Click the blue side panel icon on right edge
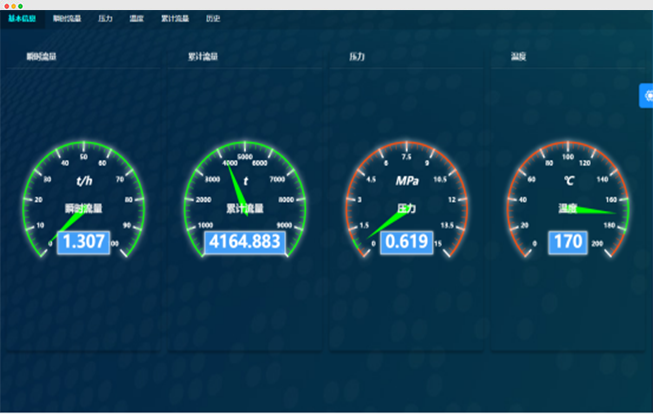 [646, 95]
